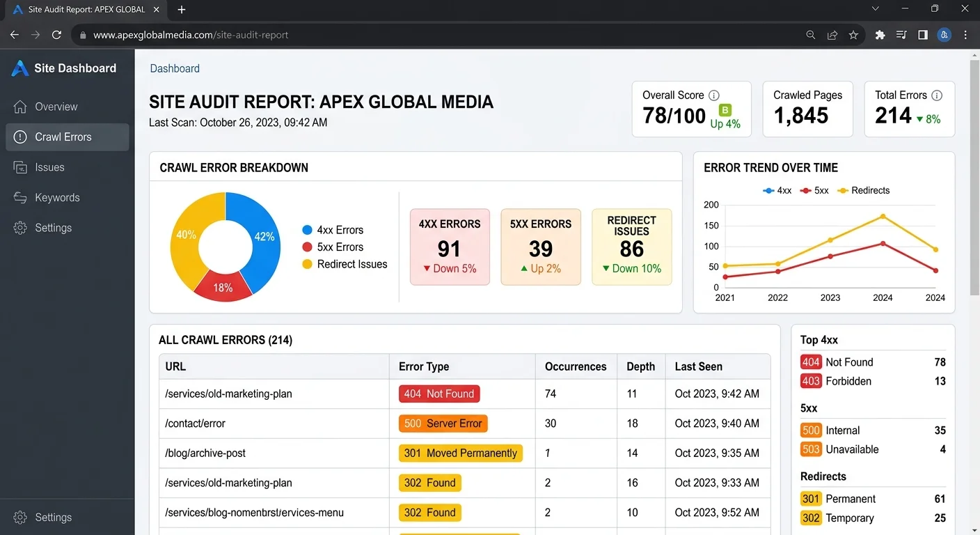Open the extensions puzzle icon
980x535 pixels.
880,35
